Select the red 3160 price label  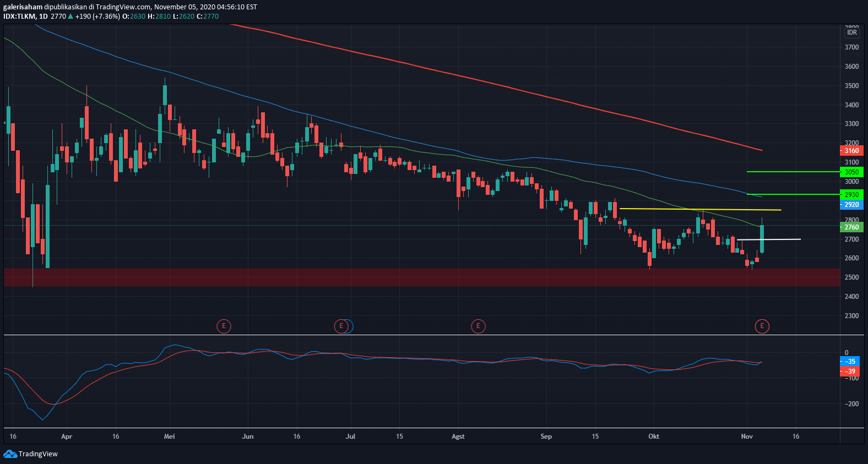coord(851,151)
